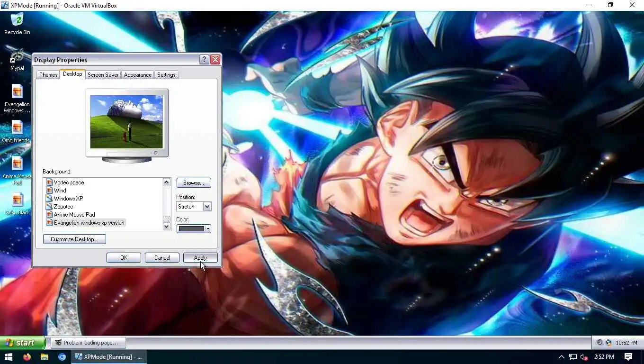
Task: Open the Windows notification center icon
Action: (628, 357)
